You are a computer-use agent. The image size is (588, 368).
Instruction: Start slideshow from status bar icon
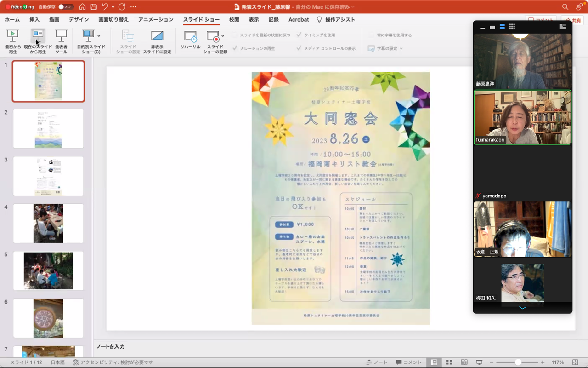479,362
